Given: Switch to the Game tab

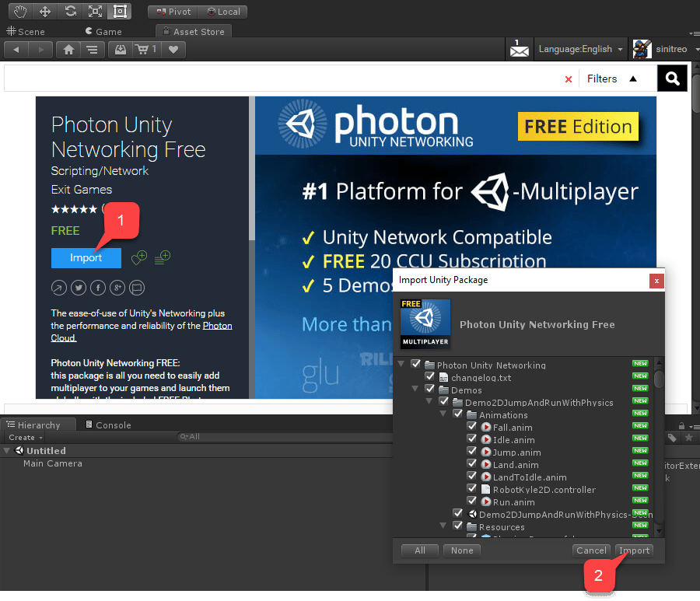Looking at the screenshot, I should tap(103, 32).
